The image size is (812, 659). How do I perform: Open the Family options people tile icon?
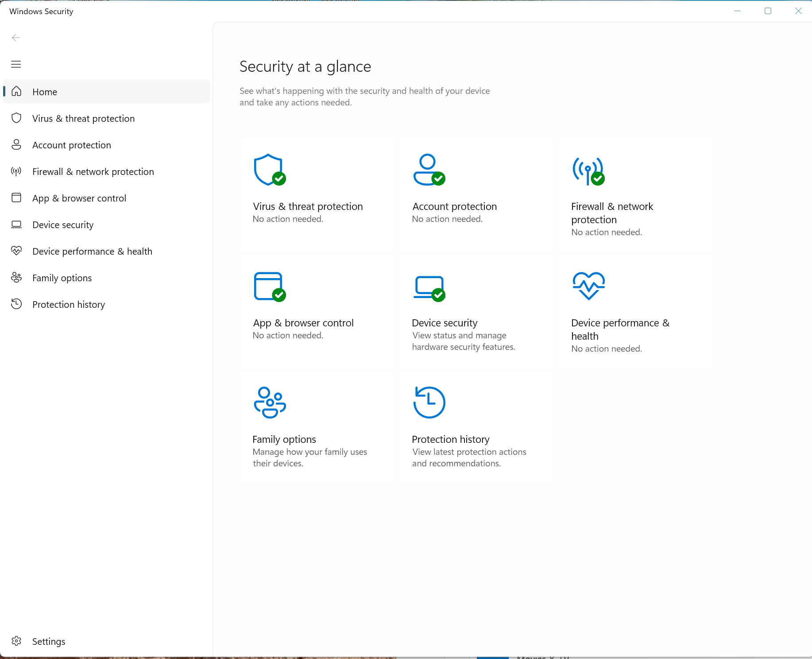(x=270, y=403)
